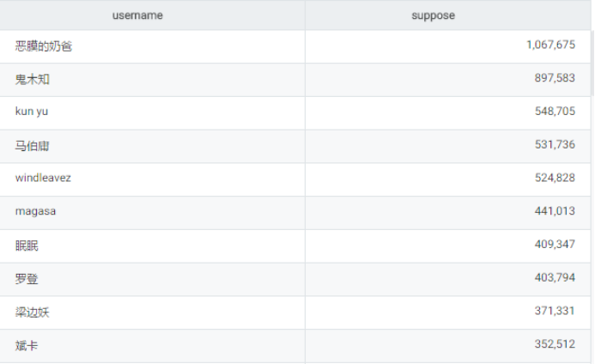This screenshot has width=595, height=364.
Task: Sort table by the suppose column header
Action: 433,15
